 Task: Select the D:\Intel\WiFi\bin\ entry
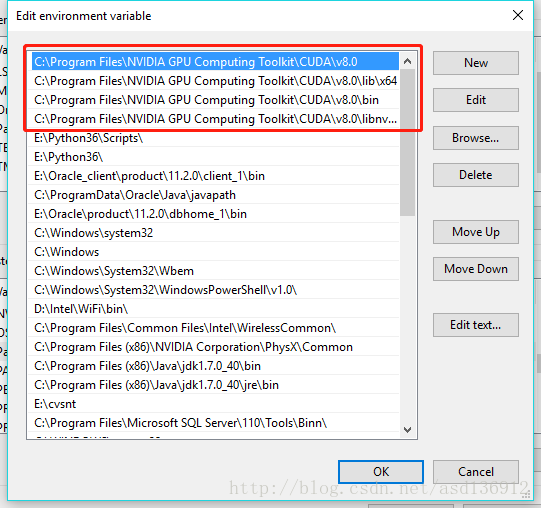pyautogui.click(x=214, y=309)
